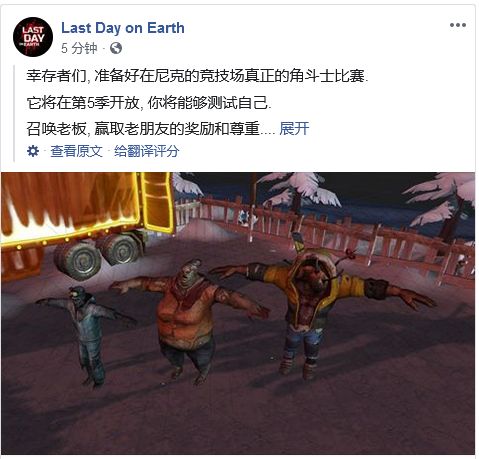Click the line mentioning 第5季开放

[x=149, y=102]
